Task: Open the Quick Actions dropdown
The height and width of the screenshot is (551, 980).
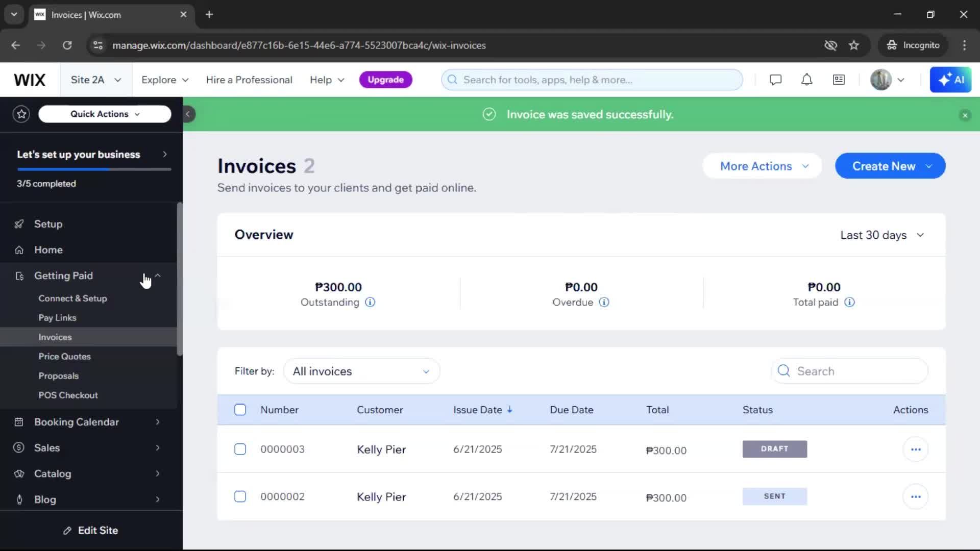Action: click(105, 114)
